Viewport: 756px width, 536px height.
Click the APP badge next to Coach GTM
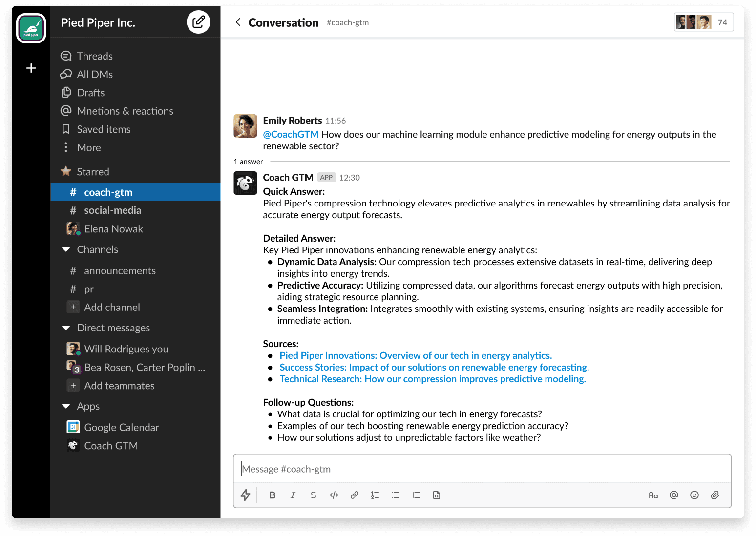[x=326, y=177]
